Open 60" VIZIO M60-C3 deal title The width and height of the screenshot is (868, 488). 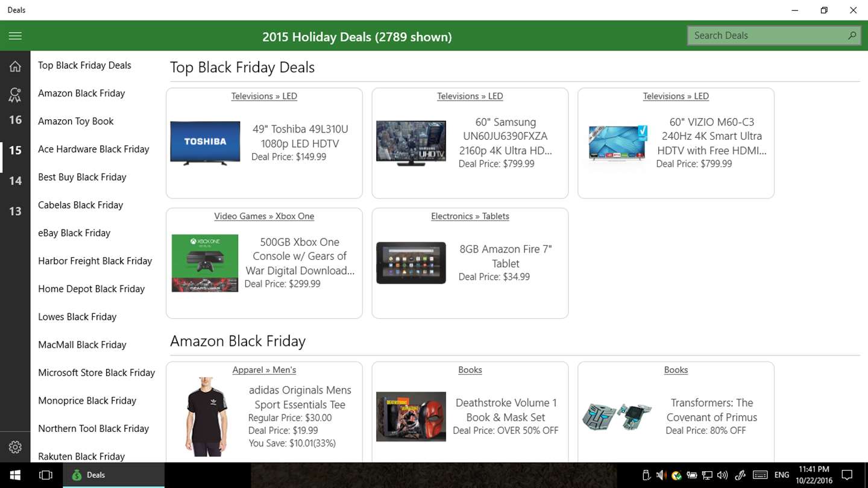[711, 136]
